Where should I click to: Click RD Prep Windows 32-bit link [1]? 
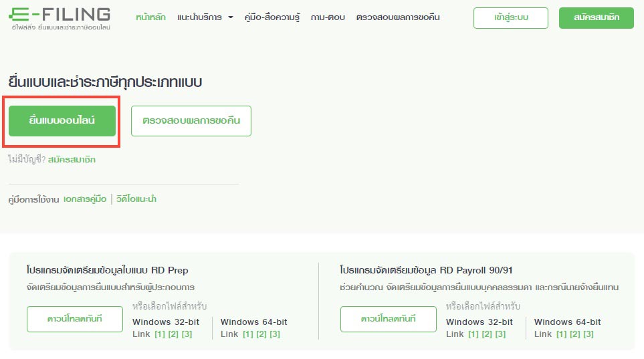[159, 334]
